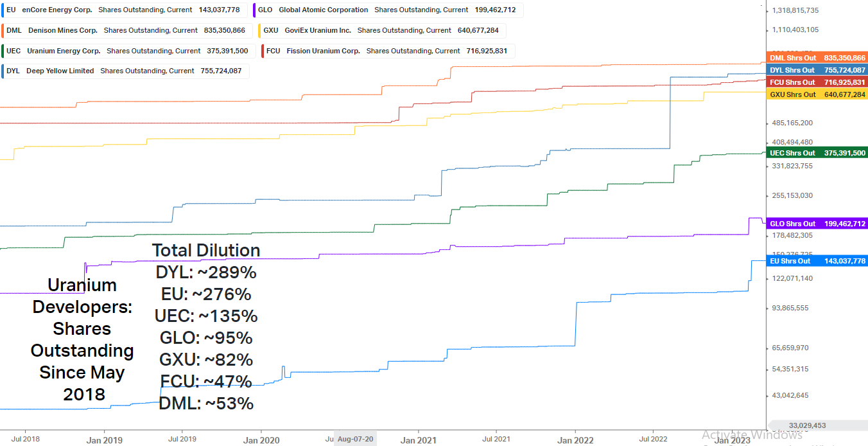The image size is (868, 446).
Task: Click the Aug-07-20 date marker on time axis
Action: [x=355, y=440]
